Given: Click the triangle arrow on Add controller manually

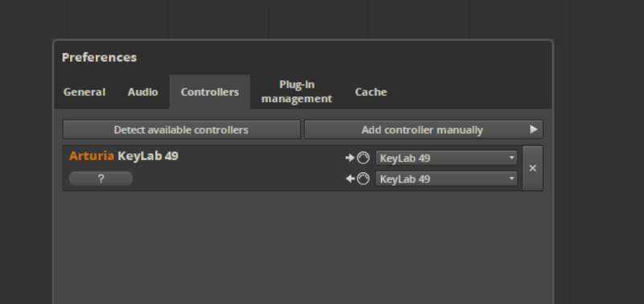Looking at the screenshot, I should coord(534,129).
